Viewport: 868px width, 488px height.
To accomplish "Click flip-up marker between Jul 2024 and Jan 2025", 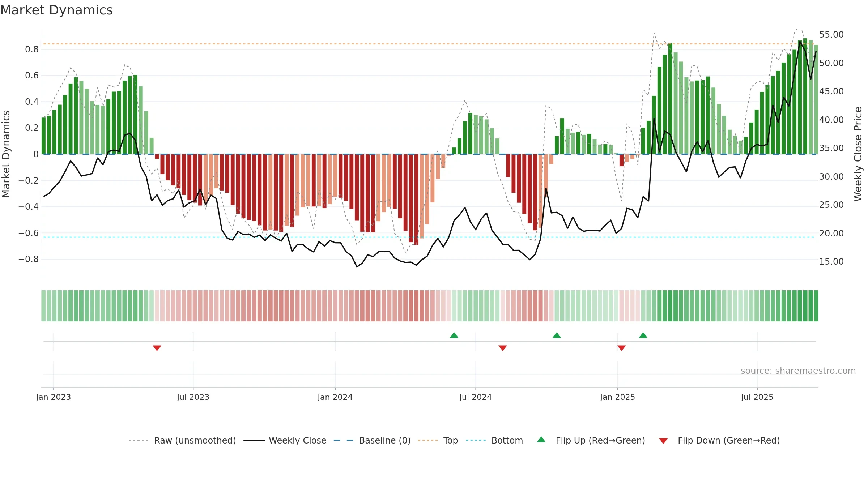I will click(x=557, y=335).
